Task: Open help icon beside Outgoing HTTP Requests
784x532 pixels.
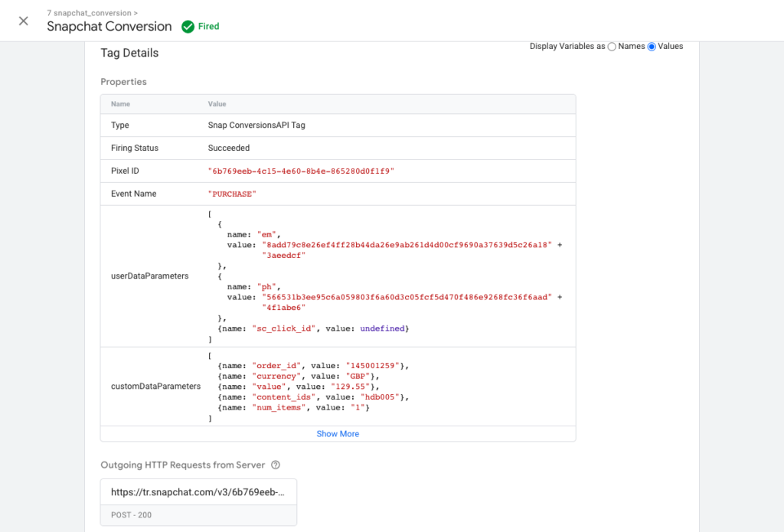Action: click(276, 465)
